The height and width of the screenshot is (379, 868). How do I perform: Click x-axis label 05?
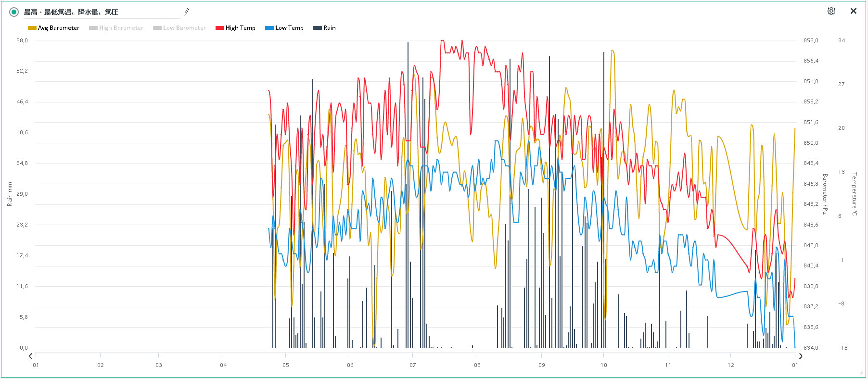[x=286, y=365]
